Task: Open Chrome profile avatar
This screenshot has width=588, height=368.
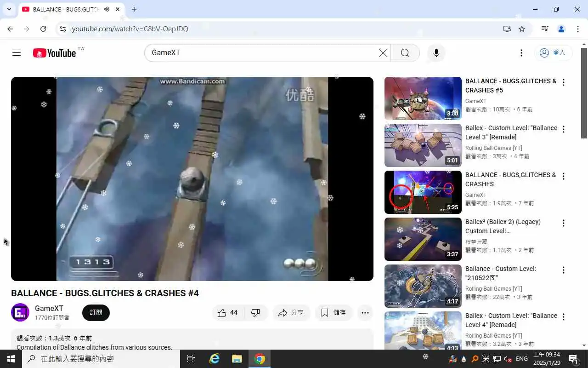Action: point(561,29)
